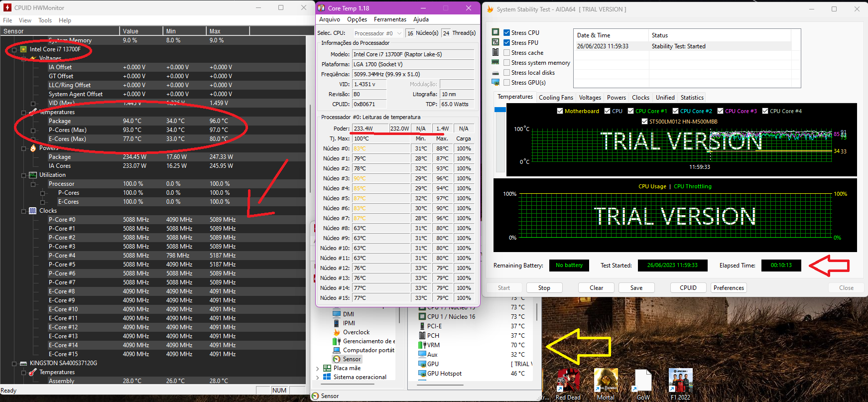Click the Modelo field in Core Temp
The width and height of the screenshot is (868, 402).
413,54
